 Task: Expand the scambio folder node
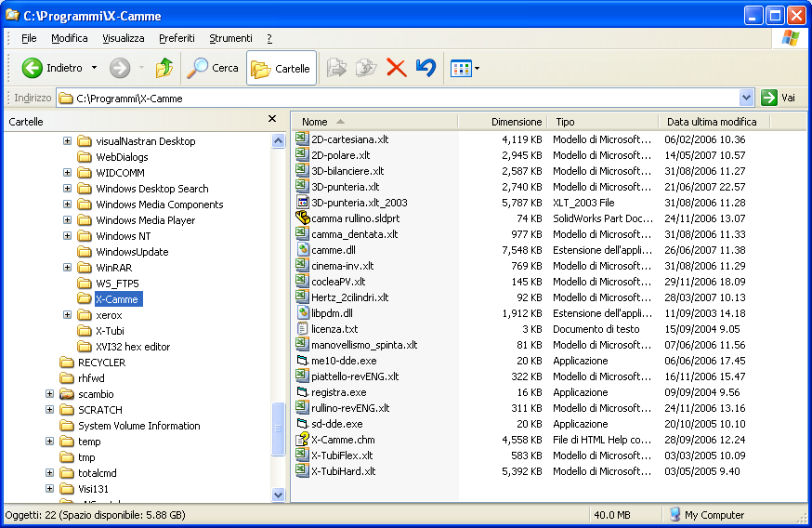coord(50,394)
